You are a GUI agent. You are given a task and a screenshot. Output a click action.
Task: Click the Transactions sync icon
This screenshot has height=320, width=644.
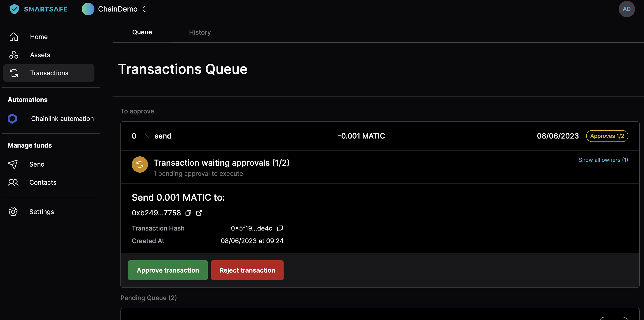click(14, 73)
